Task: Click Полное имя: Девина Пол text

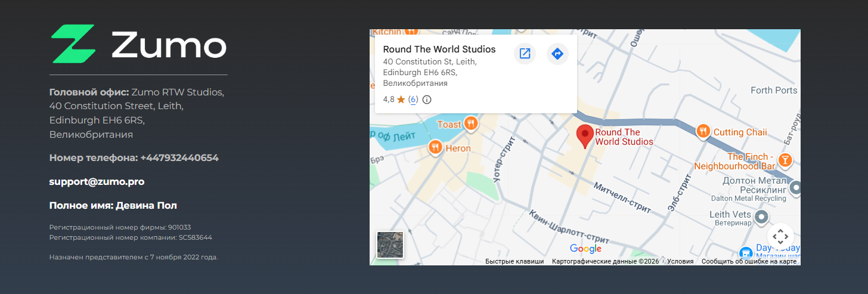Action: coord(113,206)
